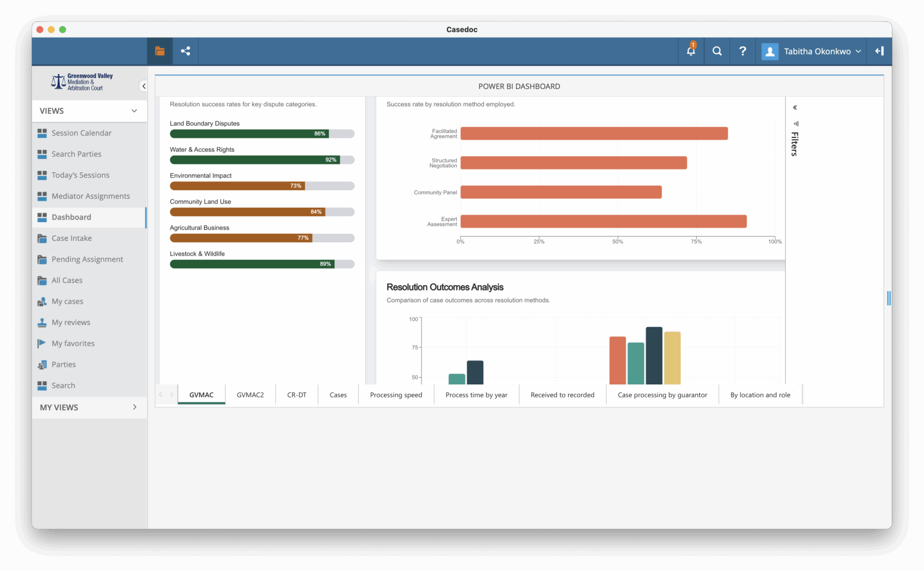The height and width of the screenshot is (571, 924).
Task: Click the Environmental Impact 73% bar
Action: (x=237, y=186)
